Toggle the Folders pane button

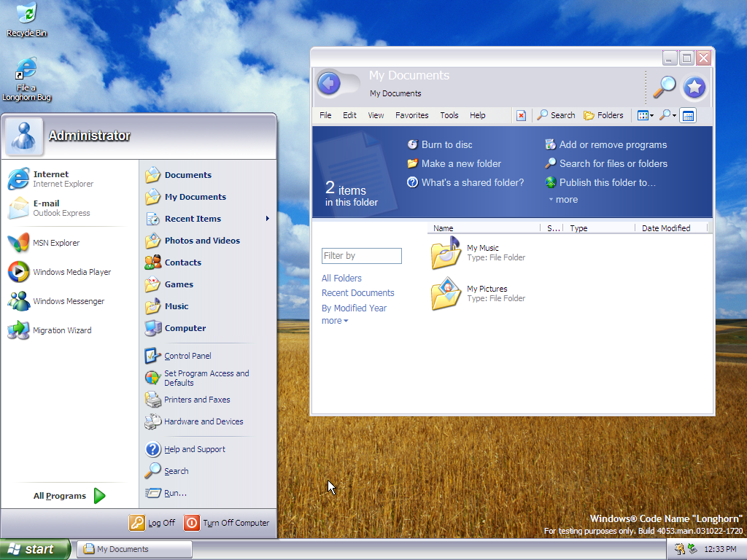click(603, 115)
